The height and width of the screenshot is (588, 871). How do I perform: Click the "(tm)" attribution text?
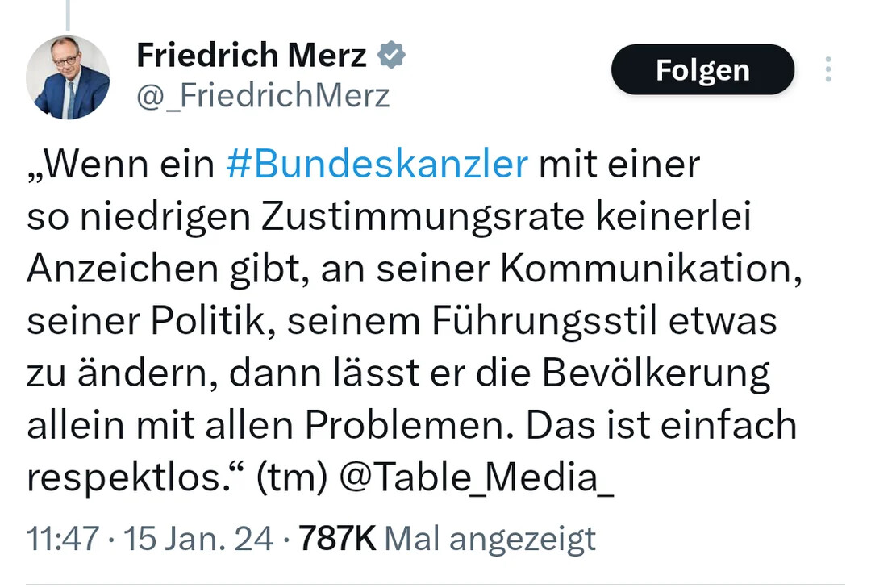pos(290,478)
